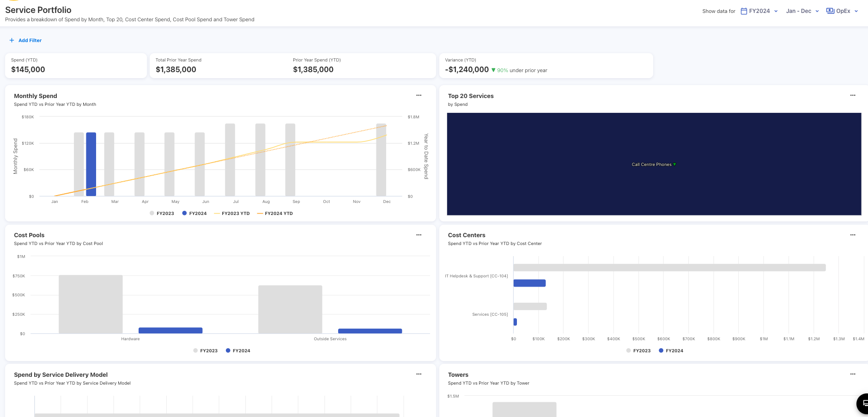The image size is (868, 417).
Task: Click the calendar icon next to FY2024
Action: pyautogui.click(x=744, y=11)
